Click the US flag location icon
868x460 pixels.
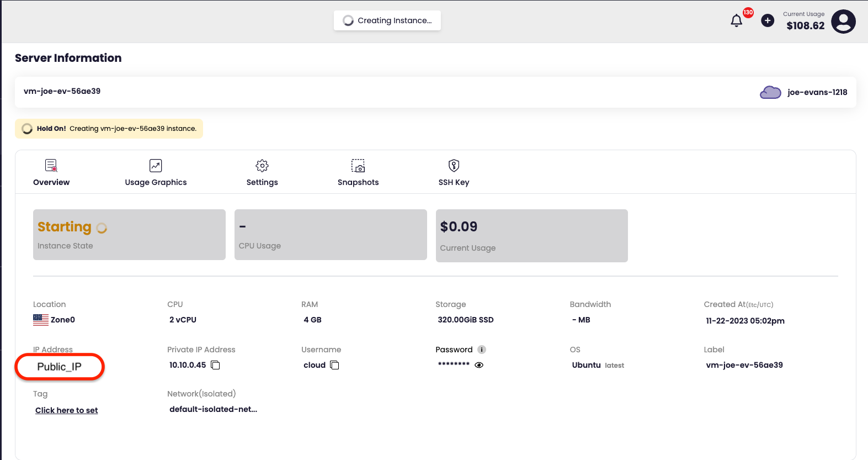point(41,320)
